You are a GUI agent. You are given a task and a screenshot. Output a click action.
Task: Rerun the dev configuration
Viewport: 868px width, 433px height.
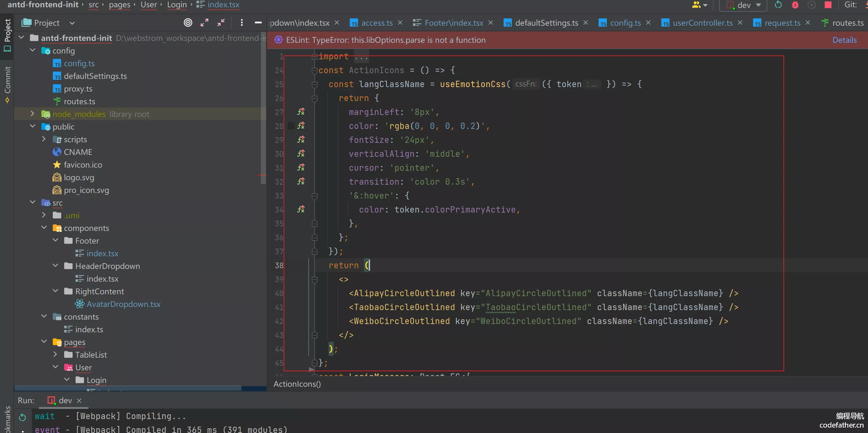coord(778,5)
